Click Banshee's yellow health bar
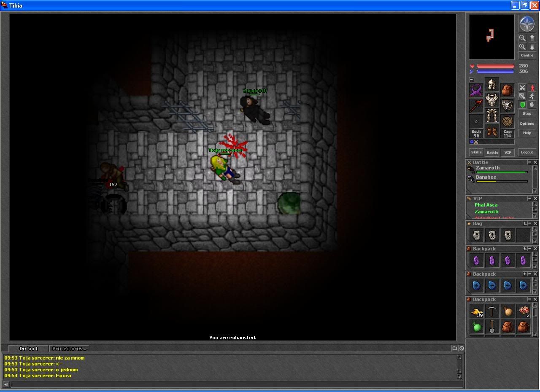Image resolution: width=540 pixels, height=392 pixels. pyautogui.click(x=502, y=181)
